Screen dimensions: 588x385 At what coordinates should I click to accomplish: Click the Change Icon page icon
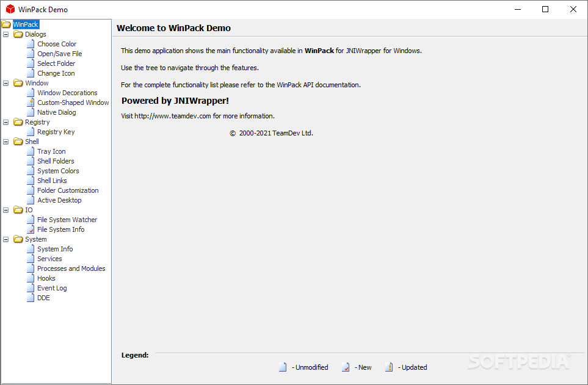[x=31, y=73]
